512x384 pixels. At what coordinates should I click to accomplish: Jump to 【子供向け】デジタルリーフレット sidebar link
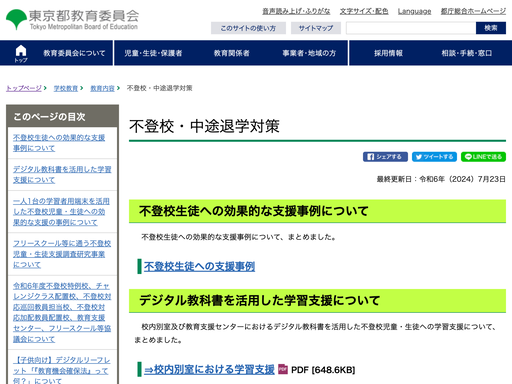[62, 370]
